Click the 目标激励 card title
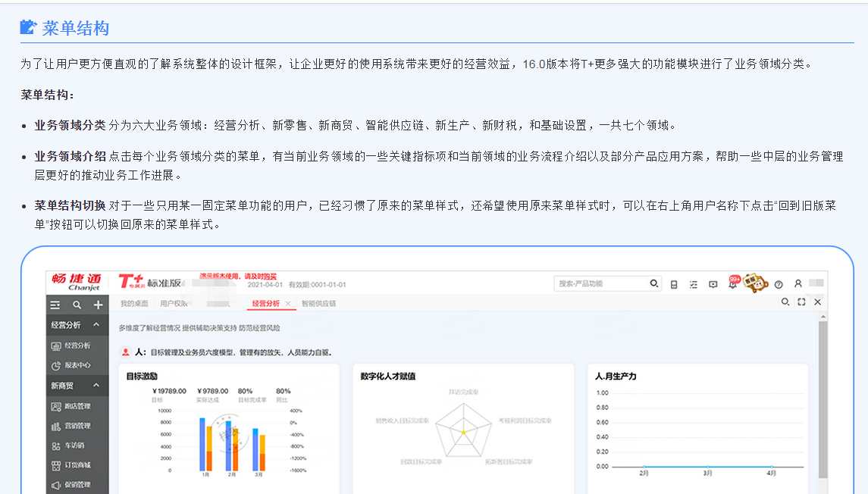Screen dimensions: 868x494 [142, 376]
